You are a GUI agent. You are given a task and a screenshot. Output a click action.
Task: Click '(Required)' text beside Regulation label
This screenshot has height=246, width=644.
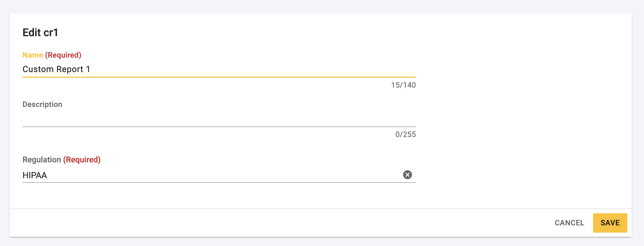click(82, 159)
